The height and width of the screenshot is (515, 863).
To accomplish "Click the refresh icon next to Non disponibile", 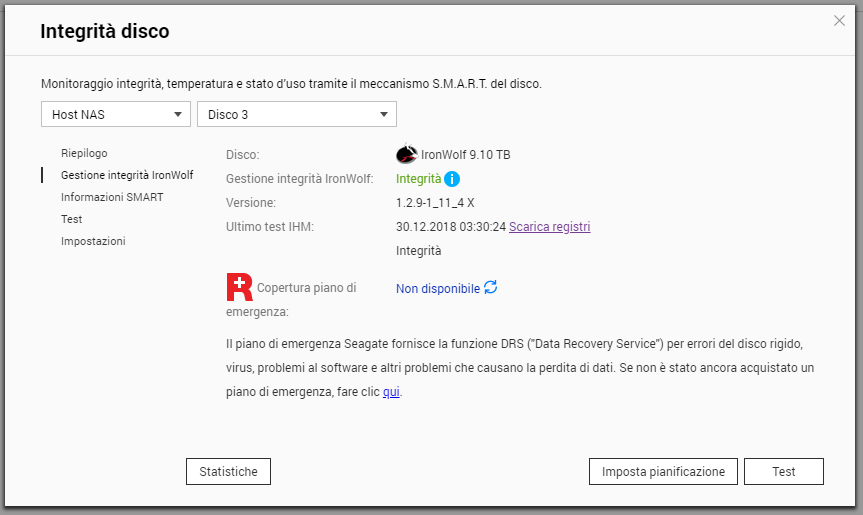I will (x=490, y=288).
